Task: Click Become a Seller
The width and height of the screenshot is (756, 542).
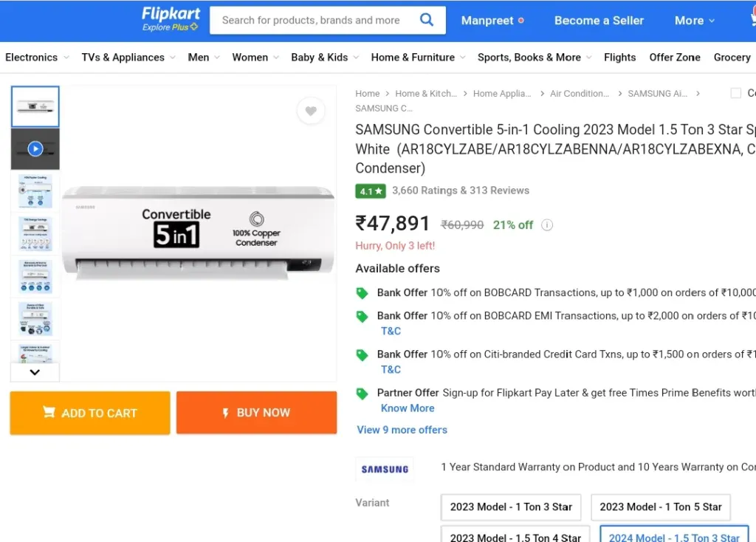Action: click(x=599, y=20)
